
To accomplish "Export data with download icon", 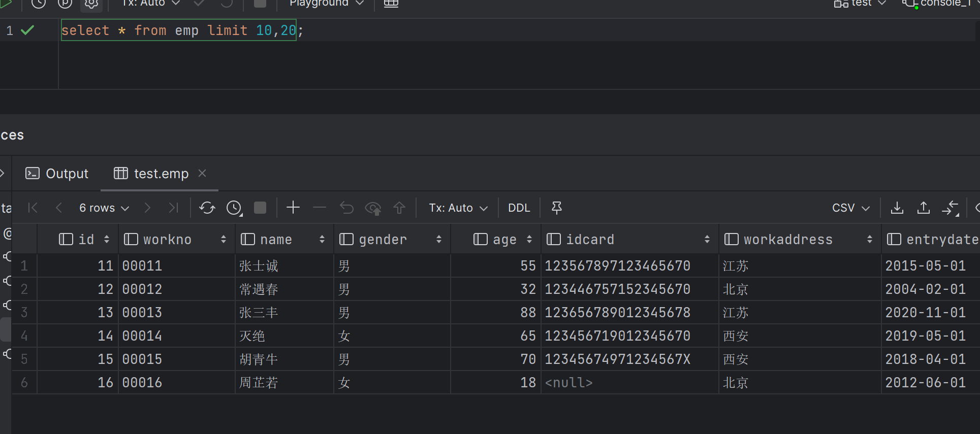I will point(897,208).
